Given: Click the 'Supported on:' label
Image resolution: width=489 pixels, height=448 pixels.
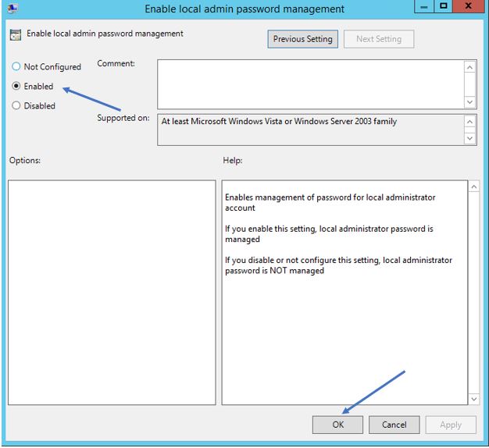Looking at the screenshot, I should click(x=123, y=118).
